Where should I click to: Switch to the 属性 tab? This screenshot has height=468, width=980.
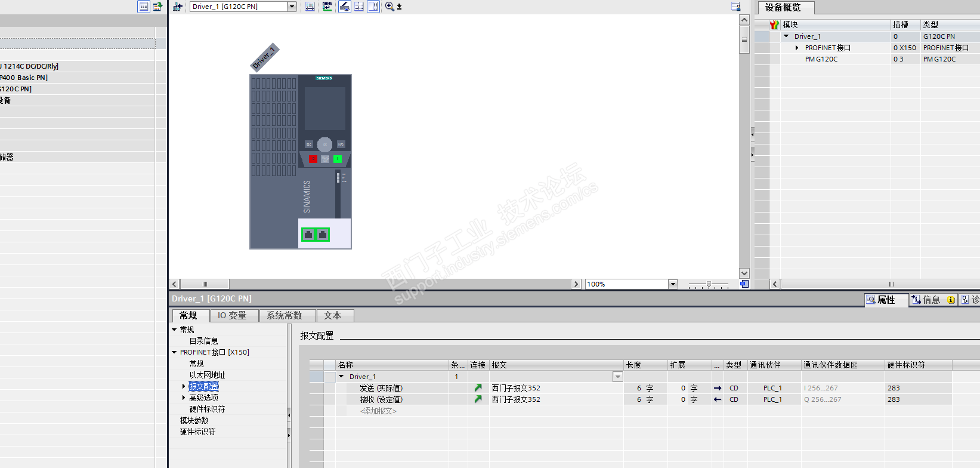coord(886,300)
